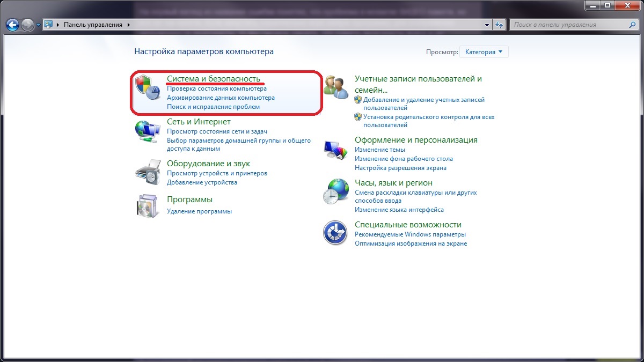644x362 pixels.
Task: Click Установка родительского контроля link
Action: [x=429, y=121]
